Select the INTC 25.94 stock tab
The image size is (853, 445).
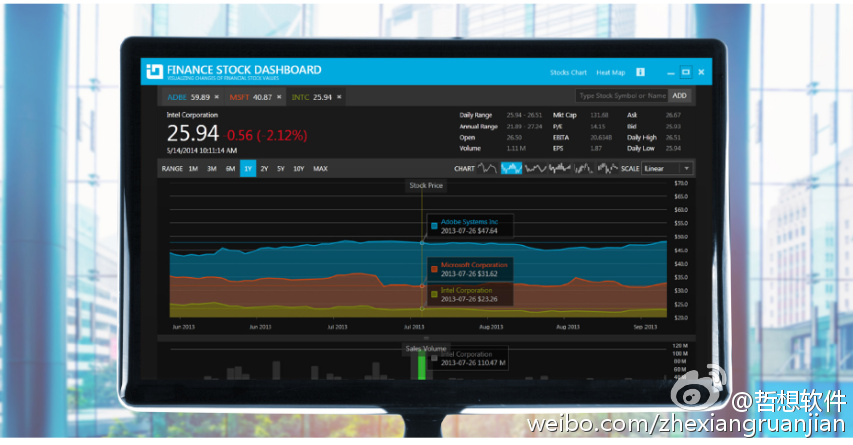(316, 97)
